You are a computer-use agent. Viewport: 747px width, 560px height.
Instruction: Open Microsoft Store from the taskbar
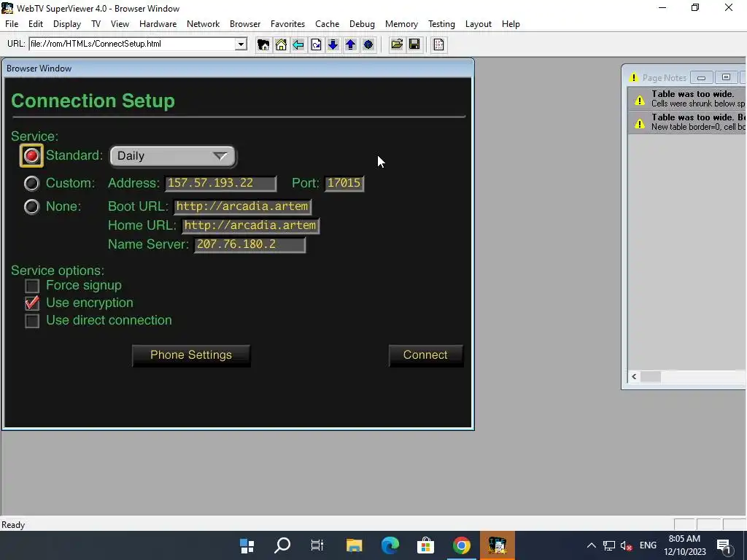coord(425,545)
